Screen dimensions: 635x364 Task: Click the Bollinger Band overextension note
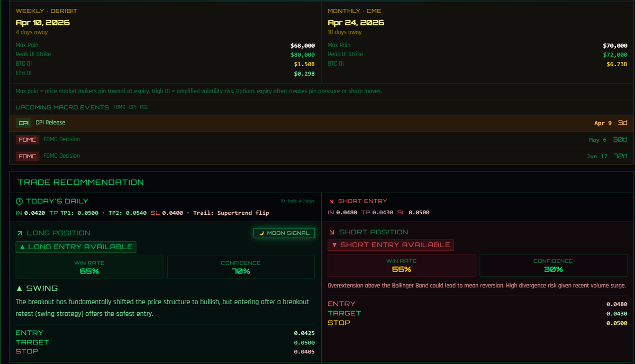[477, 286]
